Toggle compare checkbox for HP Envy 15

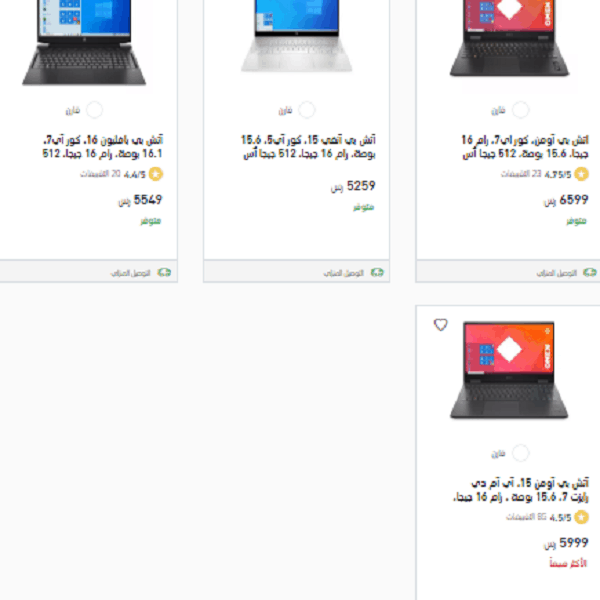(x=307, y=110)
